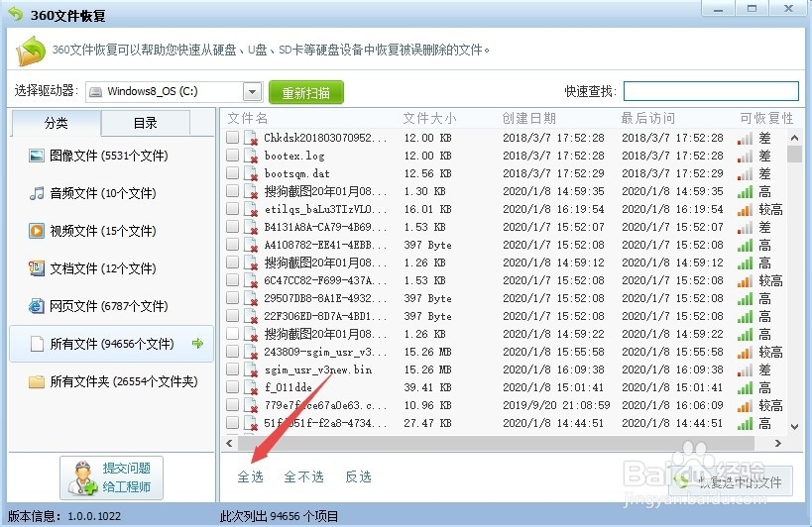This screenshot has height=527, width=812.
Task: Click the horizontal scrollbar left arrow
Action: coord(229,443)
